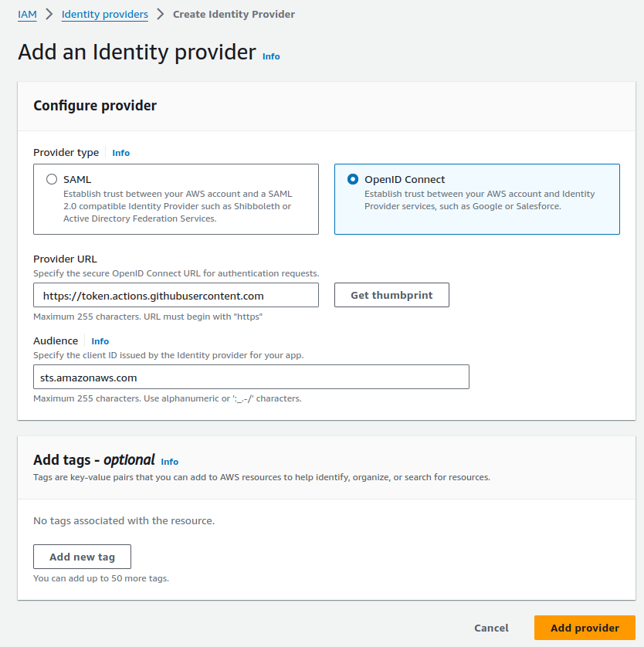Focus the Provider URL input field
Image resolution: width=644 pixels, height=647 pixels.
(x=176, y=295)
